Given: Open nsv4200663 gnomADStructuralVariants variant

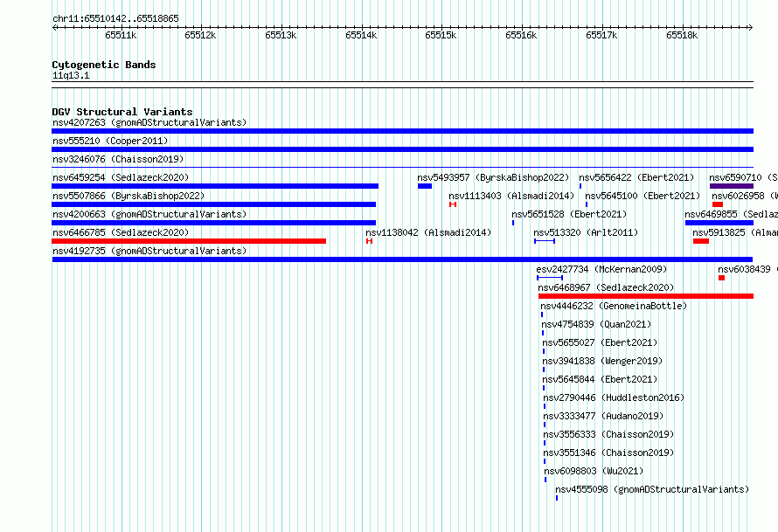Looking at the screenshot, I should [x=149, y=214].
